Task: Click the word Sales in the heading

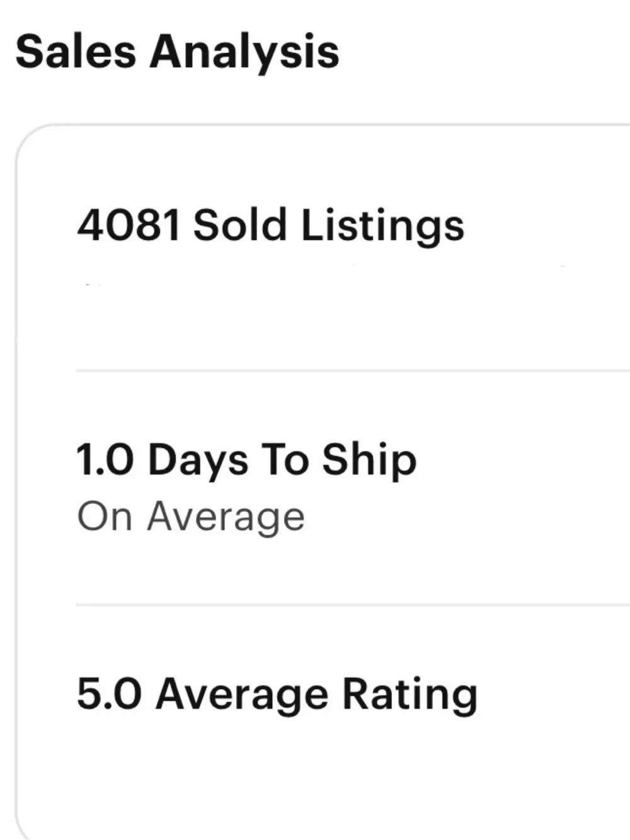Action: [76, 51]
